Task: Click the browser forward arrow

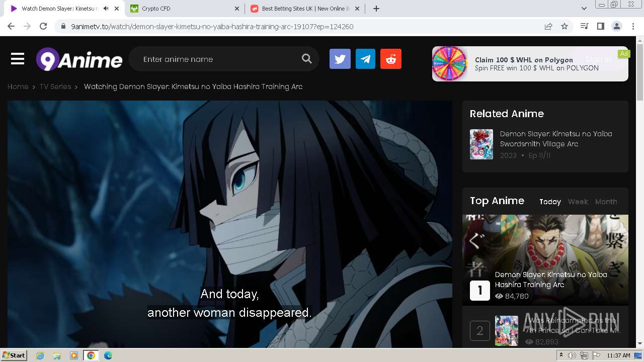Action: click(27, 27)
